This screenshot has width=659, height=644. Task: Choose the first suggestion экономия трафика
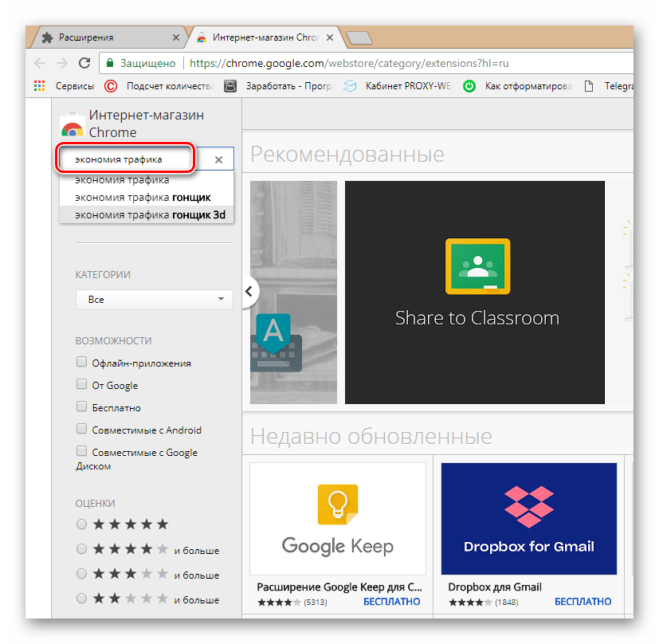147,180
